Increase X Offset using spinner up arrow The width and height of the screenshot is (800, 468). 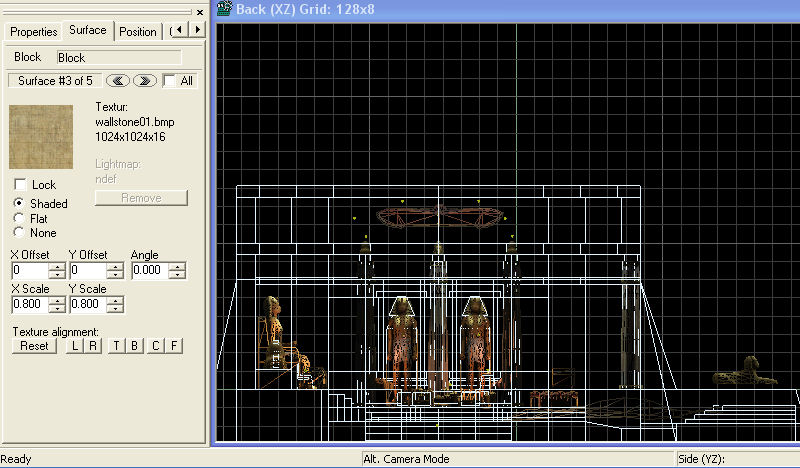57,266
